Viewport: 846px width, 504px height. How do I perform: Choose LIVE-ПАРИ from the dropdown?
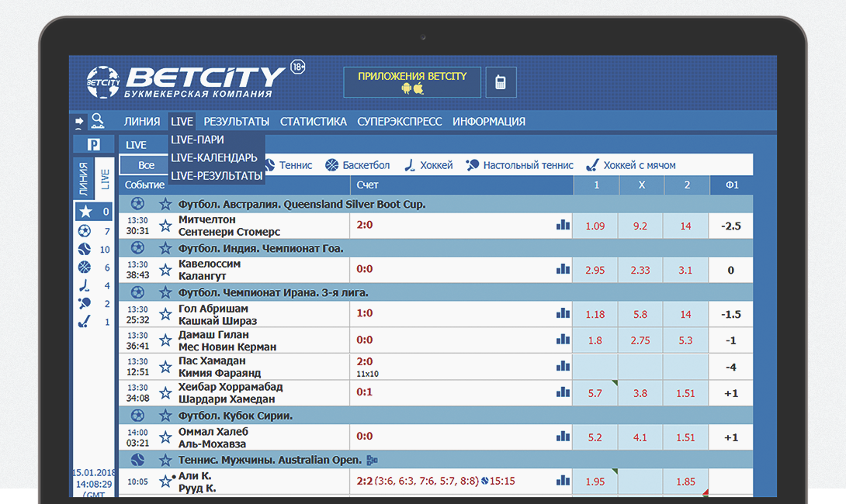tap(197, 140)
